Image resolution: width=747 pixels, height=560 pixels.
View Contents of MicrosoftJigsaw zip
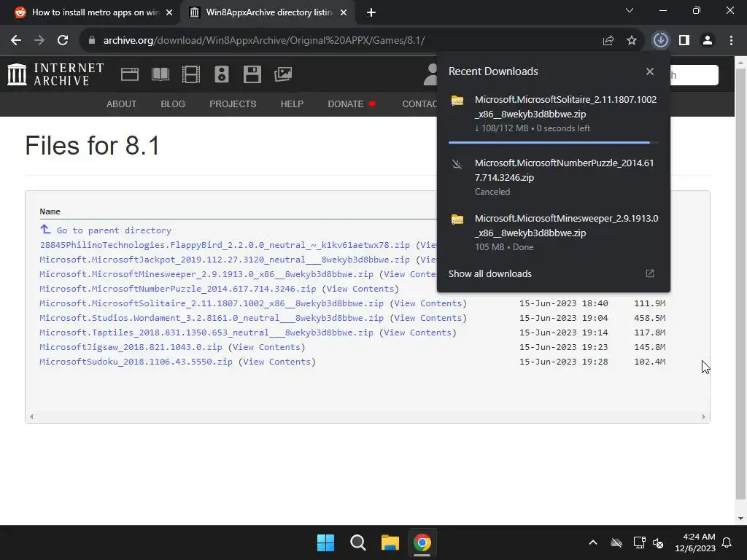point(266,346)
